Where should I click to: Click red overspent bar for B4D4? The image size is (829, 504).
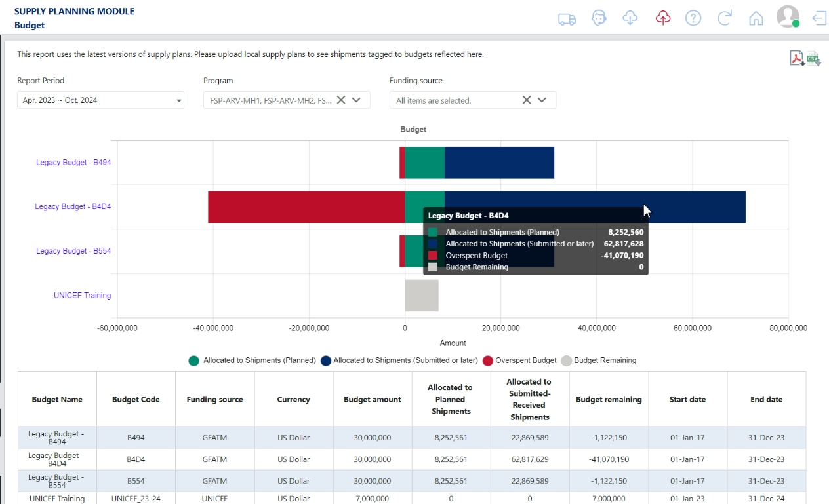(x=306, y=207)
